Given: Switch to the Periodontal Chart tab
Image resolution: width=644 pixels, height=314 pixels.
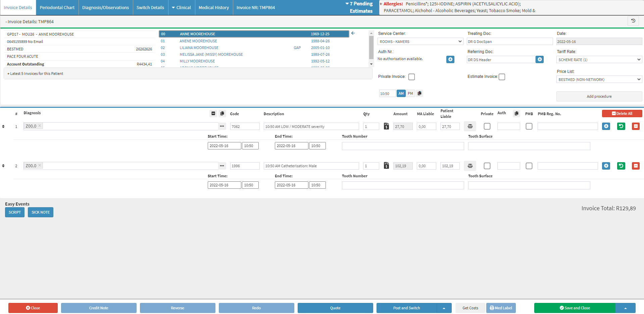Looking at the screenshot, I should click(57, 7).
